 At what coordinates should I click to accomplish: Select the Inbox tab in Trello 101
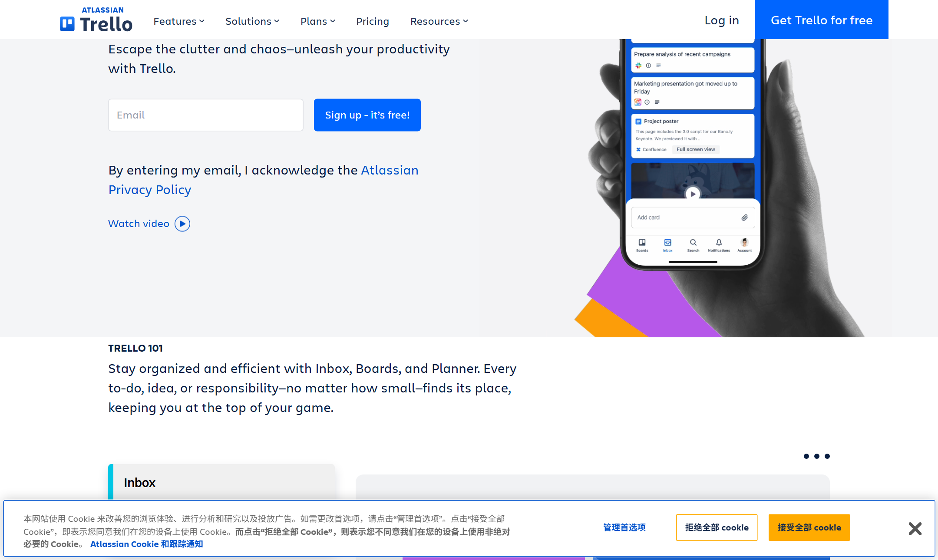221,482
